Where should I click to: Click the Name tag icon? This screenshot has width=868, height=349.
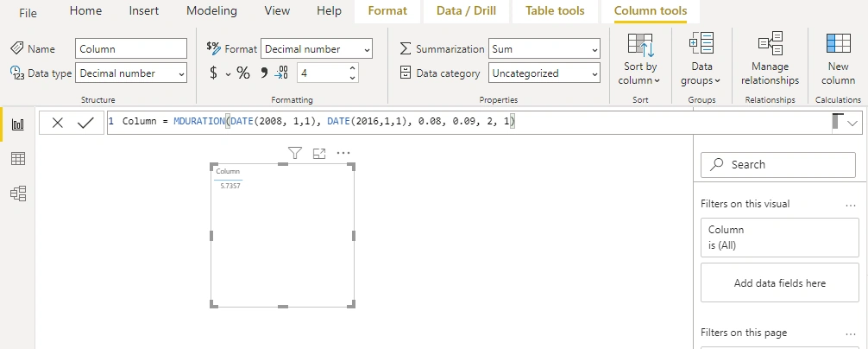pos(16,48)
